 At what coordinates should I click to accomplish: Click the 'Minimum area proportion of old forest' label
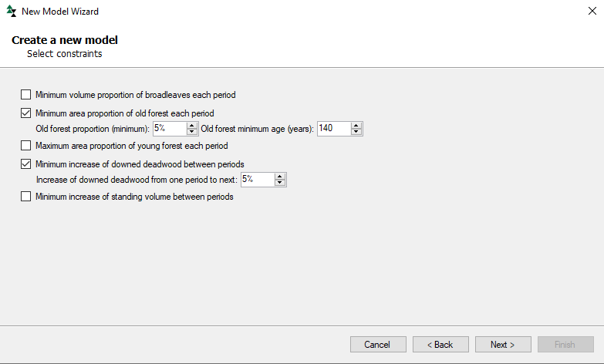pyautogui.click(x=125, y=113)
